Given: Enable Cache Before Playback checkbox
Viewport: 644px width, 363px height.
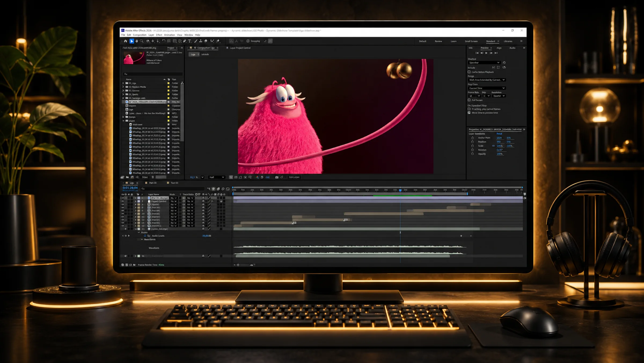Looking at the screenshot, I should click(x=469, y=72).
